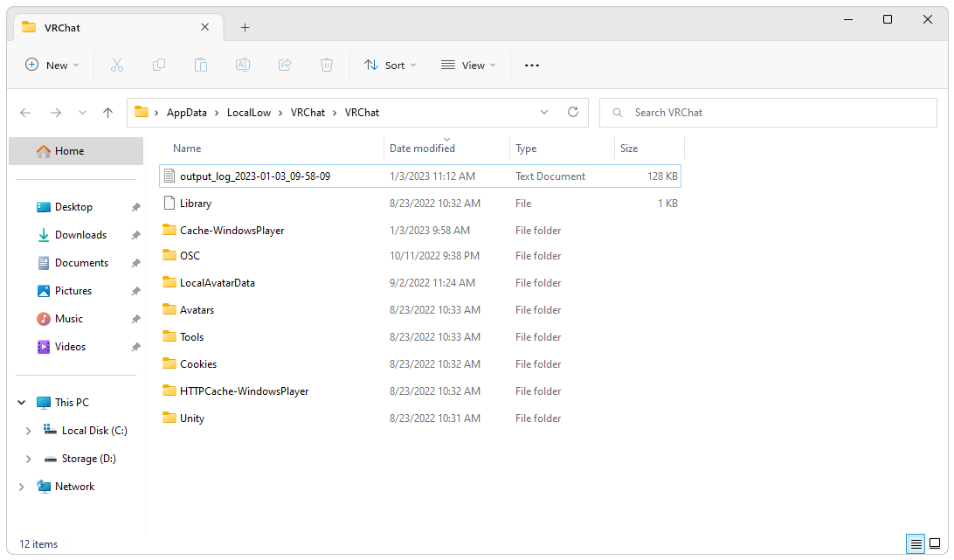954x560 pixels.
Task: Open Pictures in the sidebar
Action: point(73,291)
